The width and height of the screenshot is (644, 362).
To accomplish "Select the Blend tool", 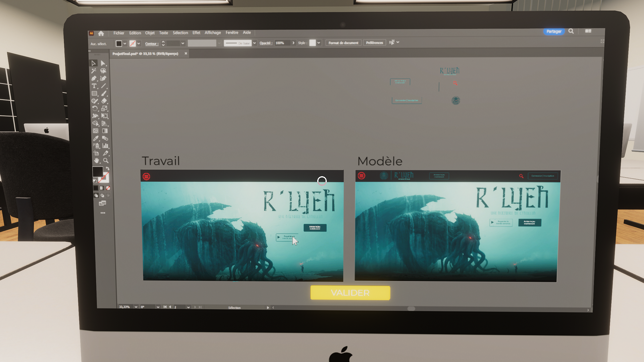I will (x=105, y=138).
